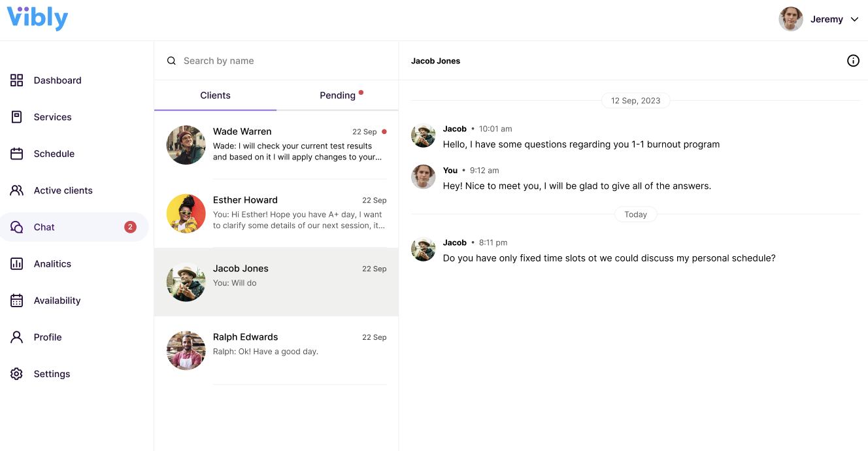The width and height of the screenshot is (868, 451).
Task: Open the Services icon in sidebar
Action: tap(17, 117)
